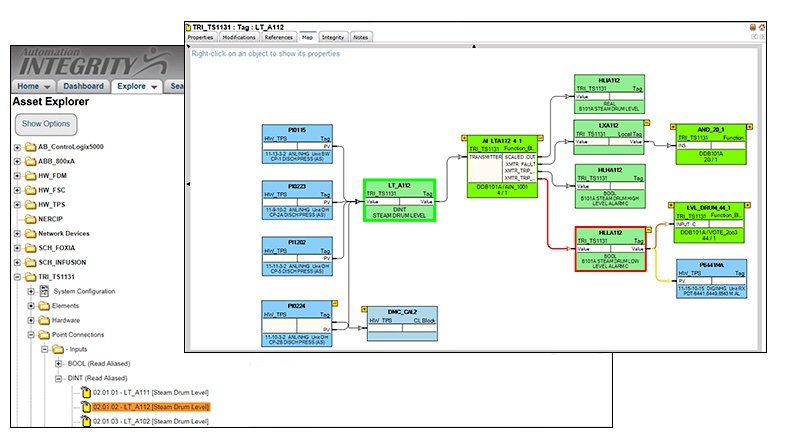Click the yellow marker on the HLLA112 block
The height and width of the screenshot is (442, 800).
[648, 230]
